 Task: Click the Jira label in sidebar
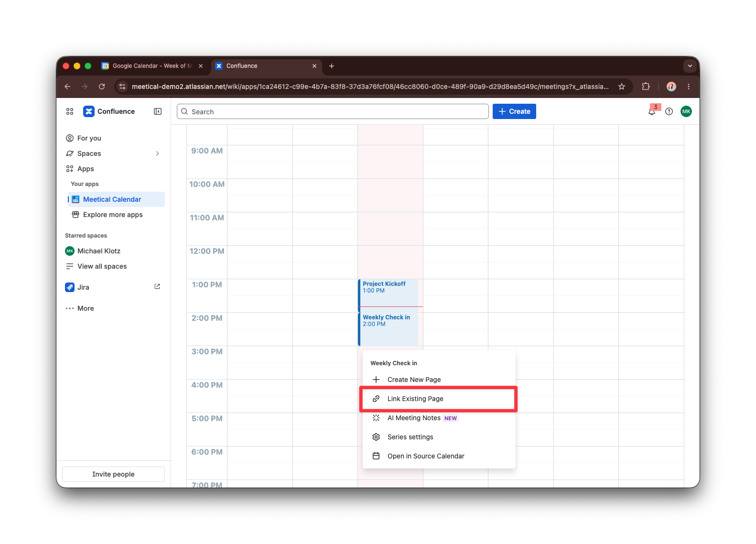pos(83,287)
